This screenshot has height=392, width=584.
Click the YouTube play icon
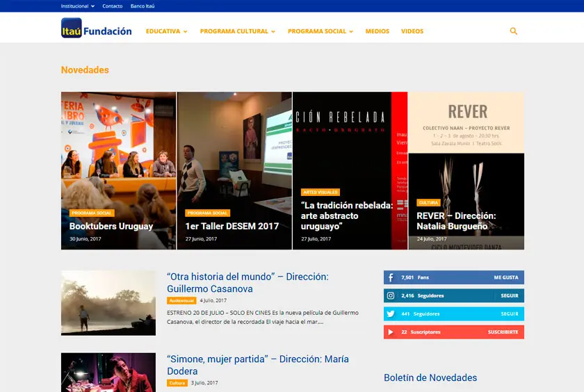(x=391, y=332)
